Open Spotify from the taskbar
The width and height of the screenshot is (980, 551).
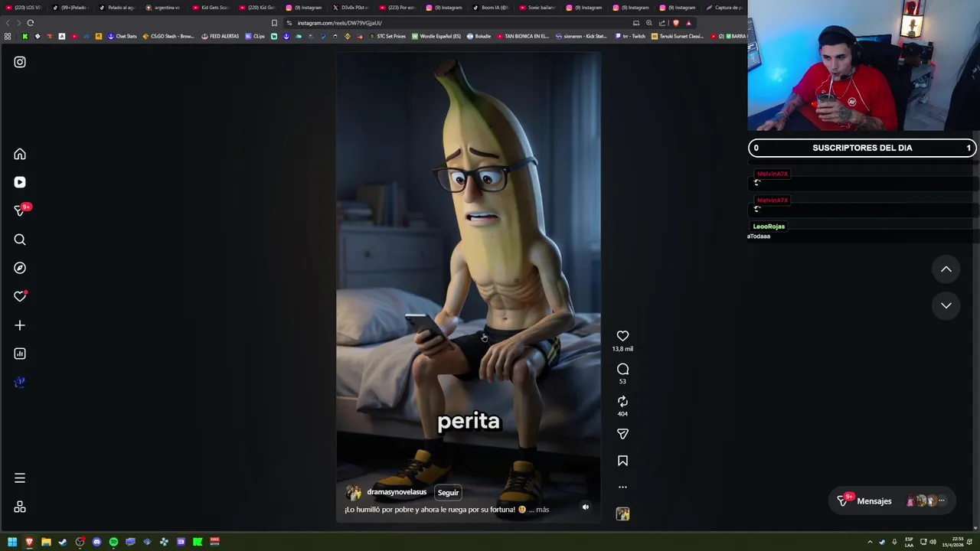tap(113, 542)
